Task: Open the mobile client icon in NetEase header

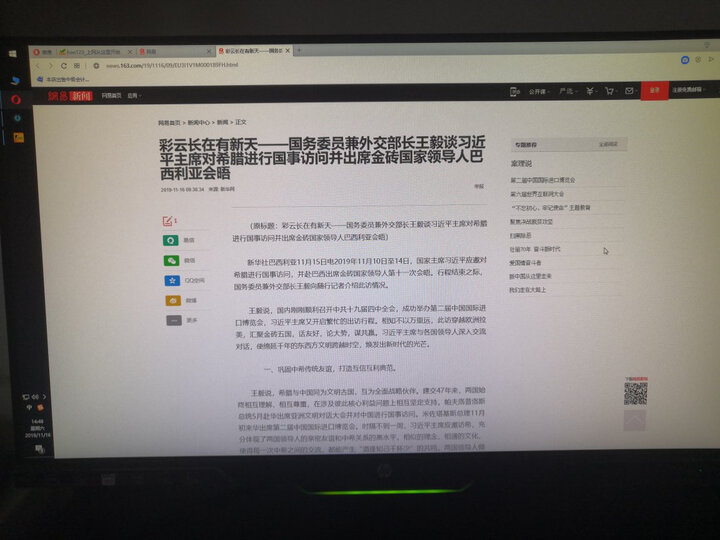Action: tap(515, 92)
